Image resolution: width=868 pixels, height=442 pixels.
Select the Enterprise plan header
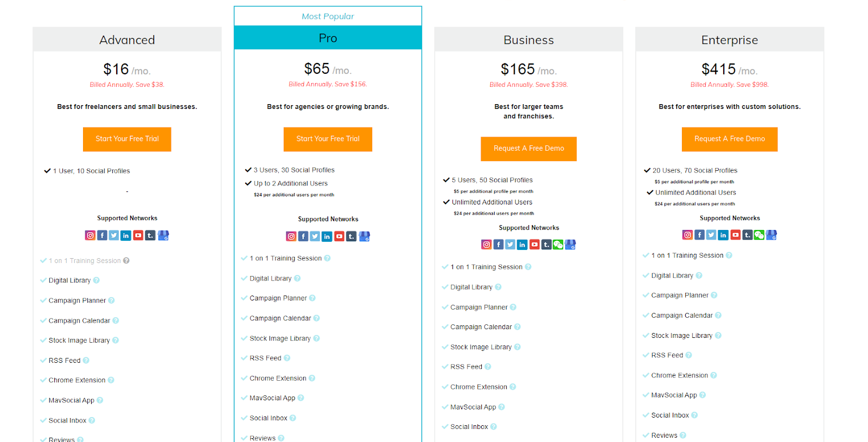[730, 40]
